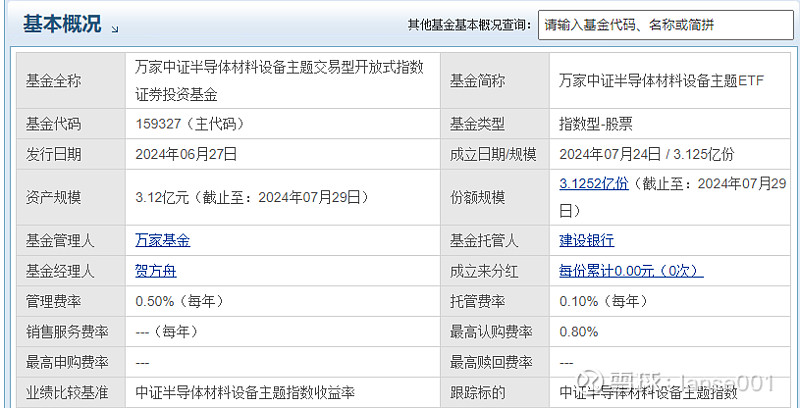This screenshot has height=408, width=800.
Task: Select fund code text 159327（主代码）
Action: [190, 124]
